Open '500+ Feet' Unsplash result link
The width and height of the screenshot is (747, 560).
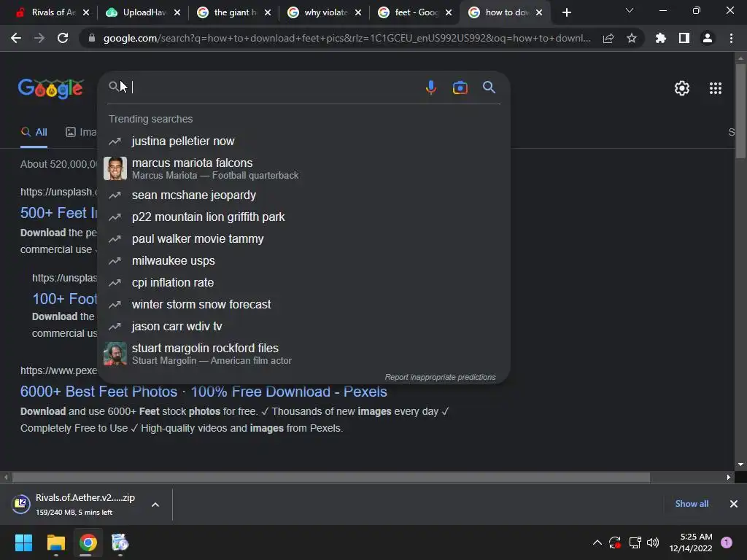tap(58, 213)
